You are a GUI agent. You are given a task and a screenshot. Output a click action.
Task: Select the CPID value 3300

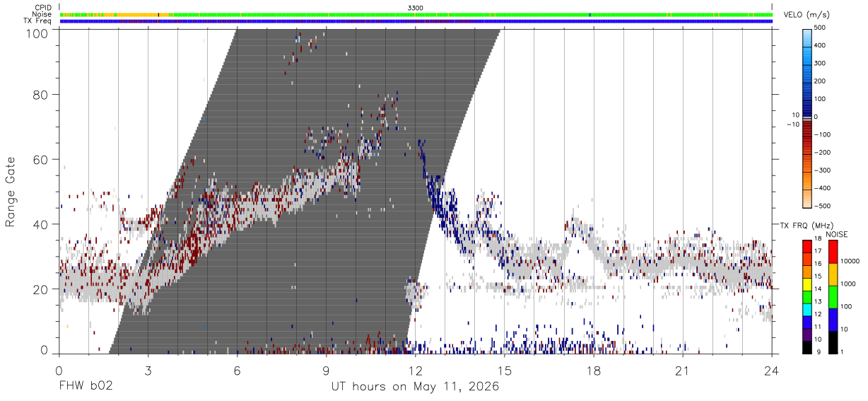coord(416,8)
